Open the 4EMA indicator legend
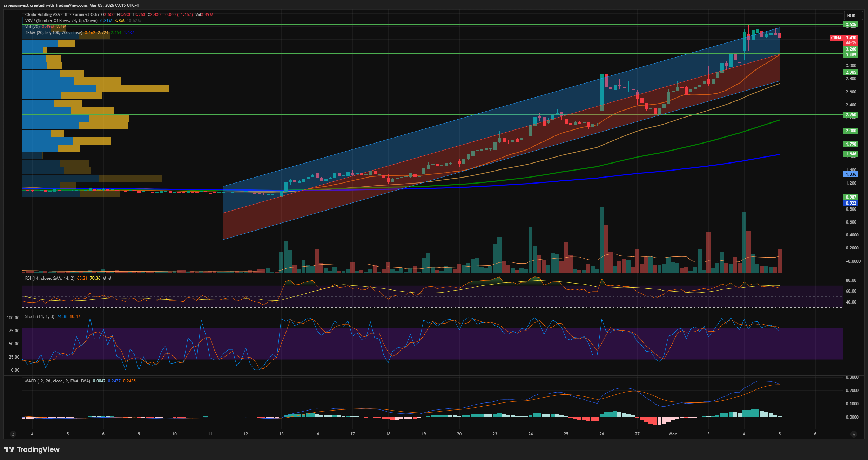 (53, 33)
